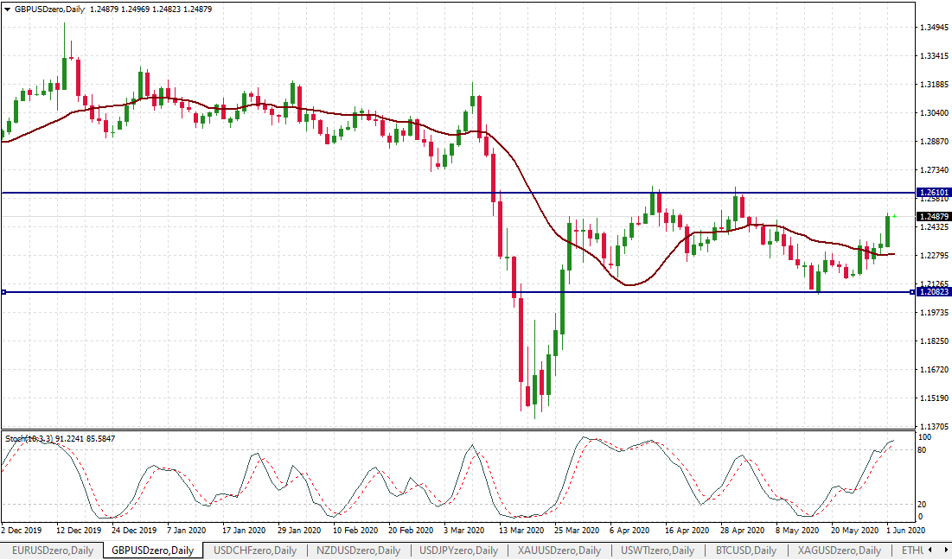The height and width of the screenshot is (560, 952).
Task: Go to the USWTIzero,Daily oil tab
Action: (659, 550)
